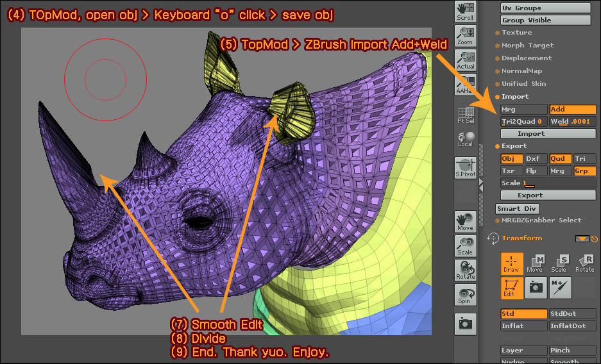Click the M+ mark icon in Transform
This screenshot has height=364, width=601.
coord(559,288)
